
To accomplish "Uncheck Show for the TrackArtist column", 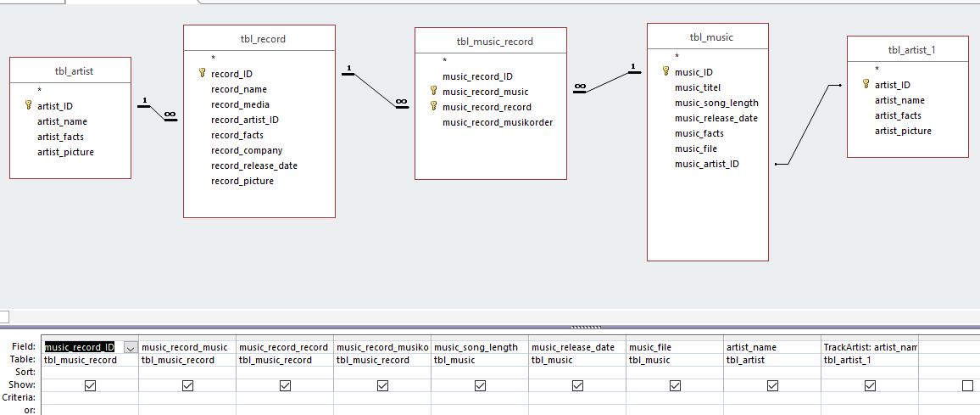I will coord(870,385).
